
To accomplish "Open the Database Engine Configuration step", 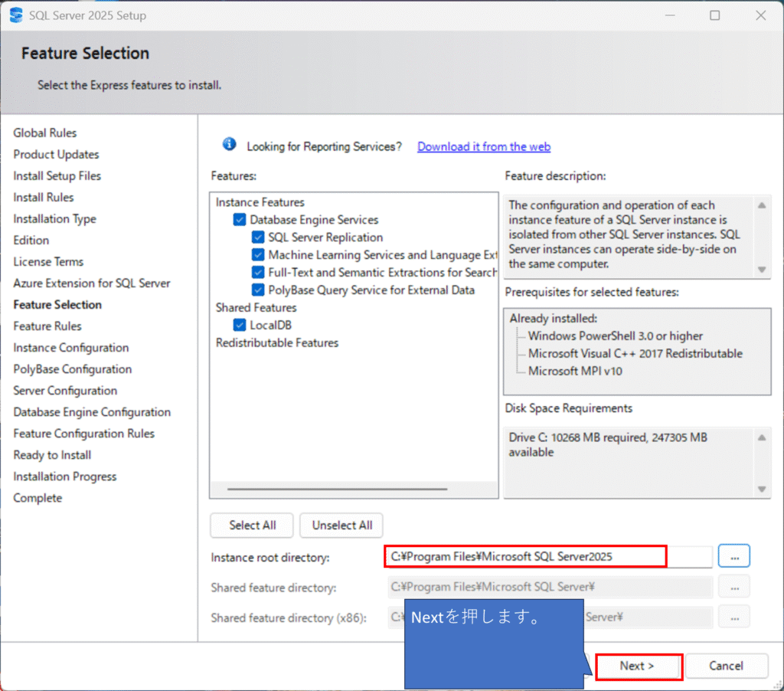I will coord(92,412).
